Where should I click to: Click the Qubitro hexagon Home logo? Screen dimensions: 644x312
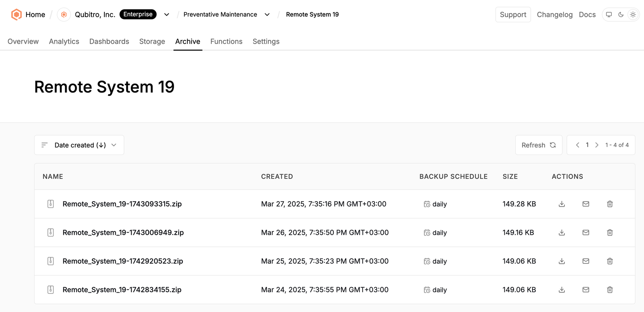click(x=16, y=15)
